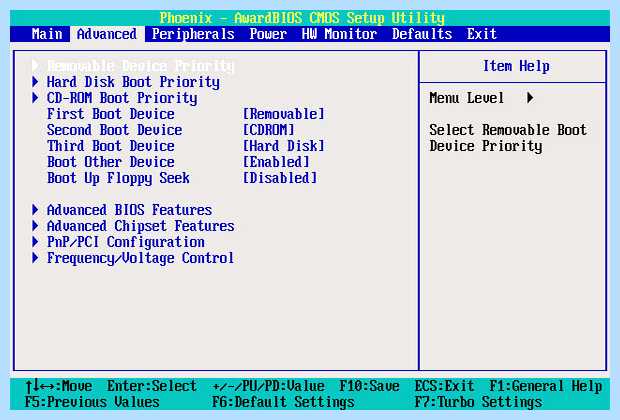Click the Enter:Select hint
This screenshot has width=620, height=420.
[152, 386]
